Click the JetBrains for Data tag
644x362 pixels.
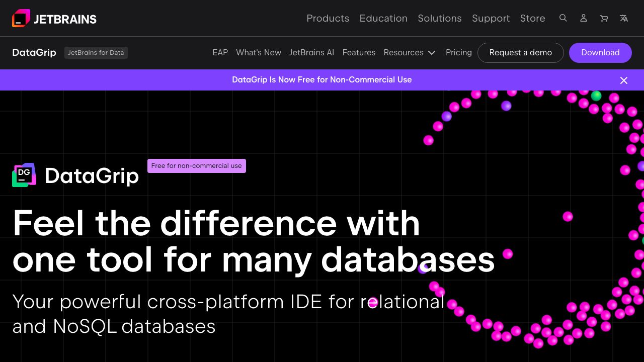96,52
